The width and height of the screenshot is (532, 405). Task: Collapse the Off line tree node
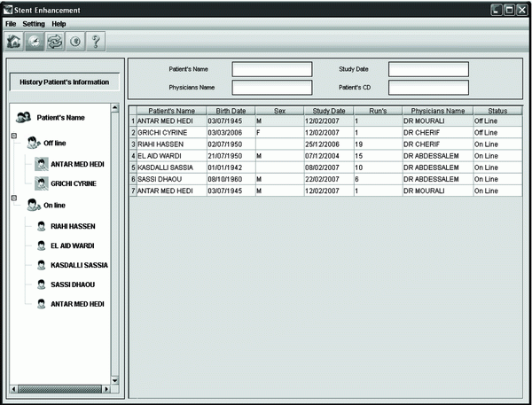[14, 136]
